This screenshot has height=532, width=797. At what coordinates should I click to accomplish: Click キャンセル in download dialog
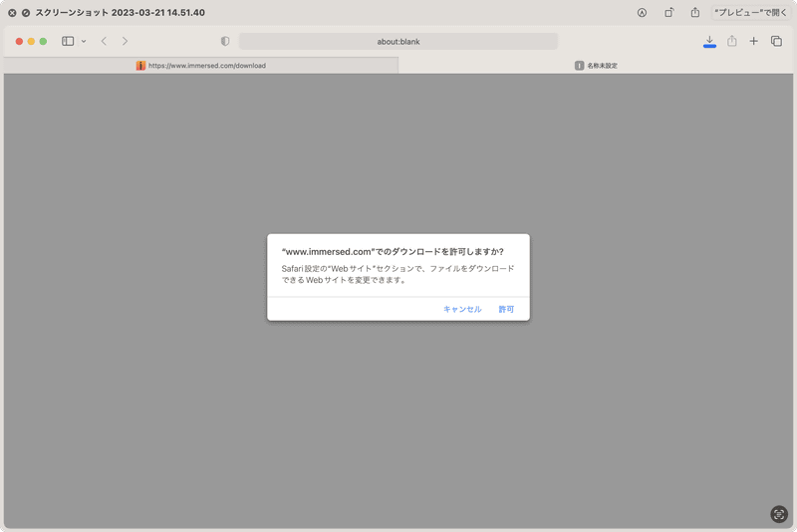(x=462, y=309)
